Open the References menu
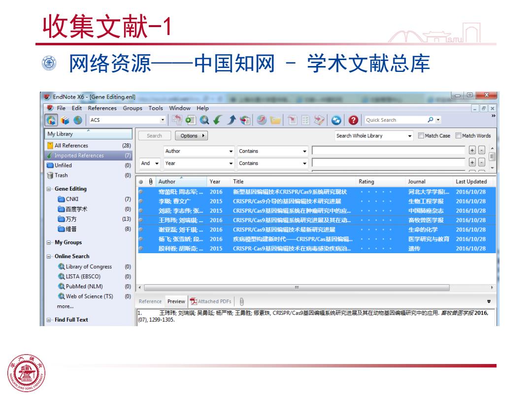532x399 pixels. click(102, 108)
